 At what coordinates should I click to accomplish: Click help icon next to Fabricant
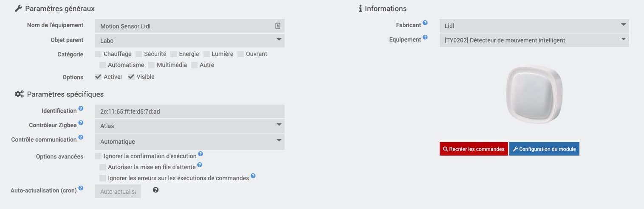tap(425, 23)
